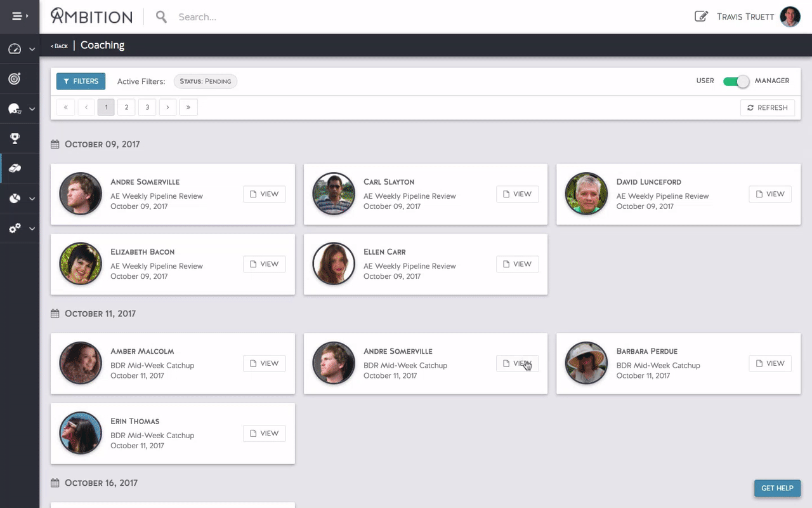Viewport: 812px width, 508px height.
Task: Click the name Elizabeth Bacon
Action: coord(143,252)
